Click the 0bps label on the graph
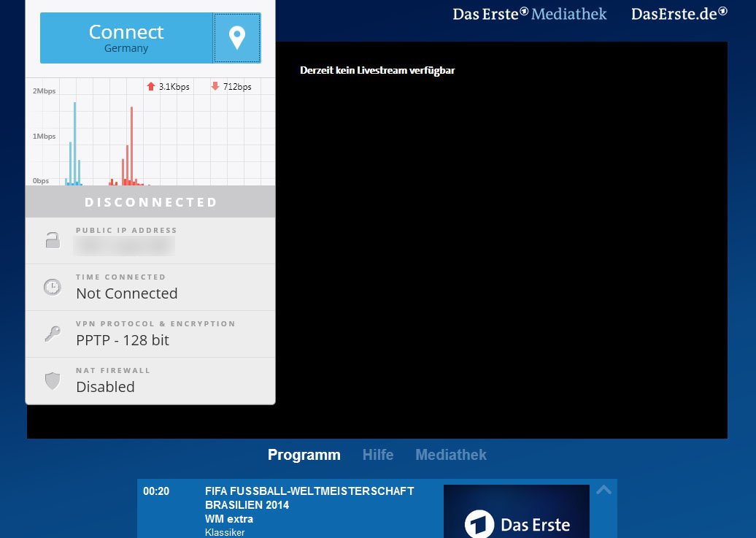This screenshot has height=538, width=756. [x=41, y=181]
